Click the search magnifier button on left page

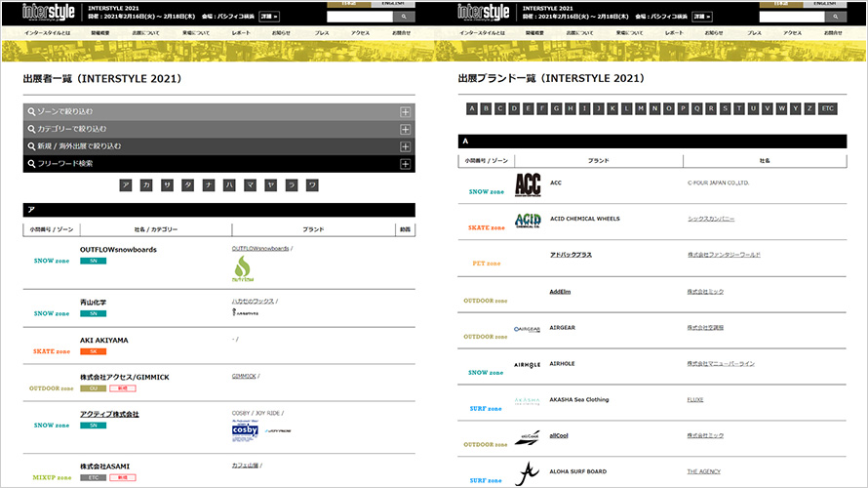click(404, 17)
